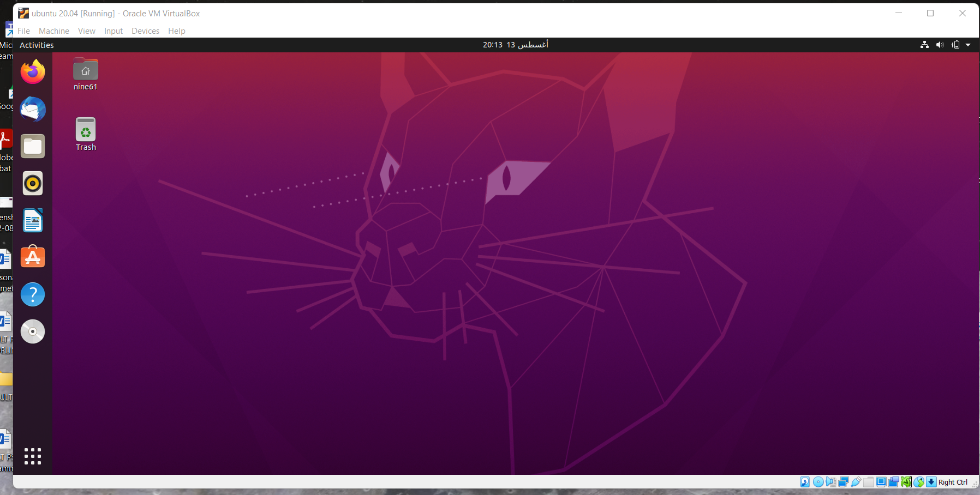Open the GNOME Help app
Image resolution: width=980 pixels, height=495 pixels.
[32, 294]
